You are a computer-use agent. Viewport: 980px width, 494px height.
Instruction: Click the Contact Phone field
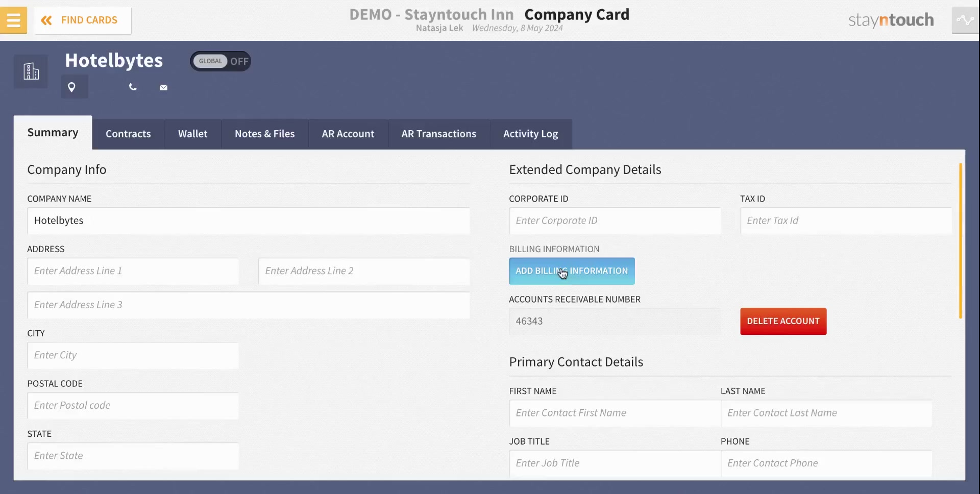[826, 463]
